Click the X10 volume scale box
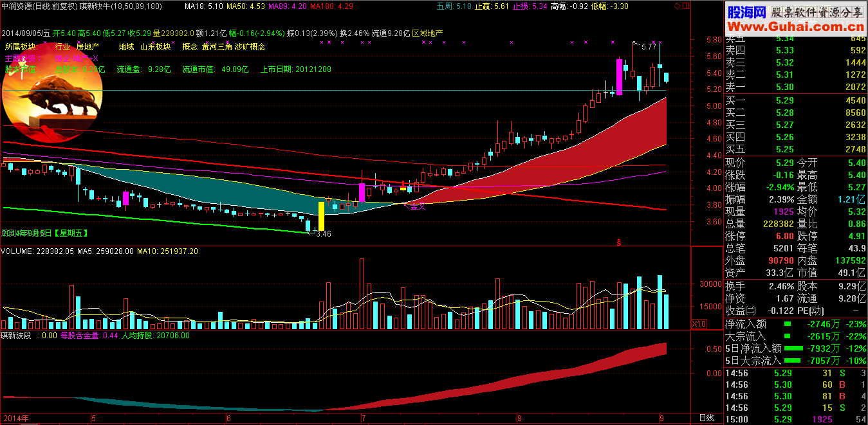Viewport: 868px width, 425px height. coord(699,324)
